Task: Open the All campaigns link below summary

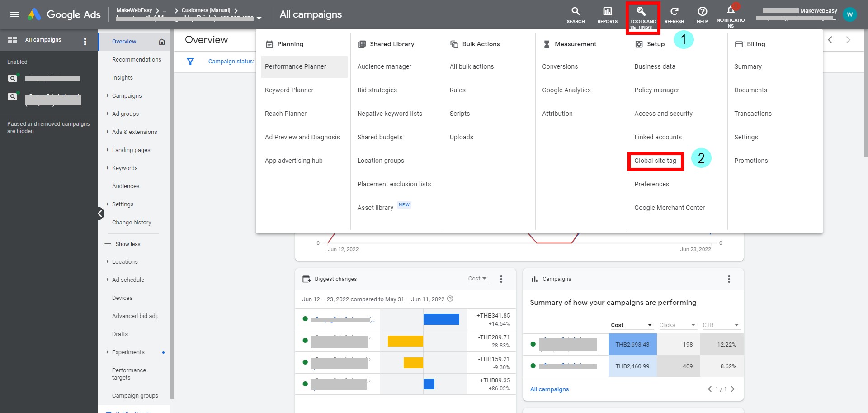Action: (x=549, y=389)
